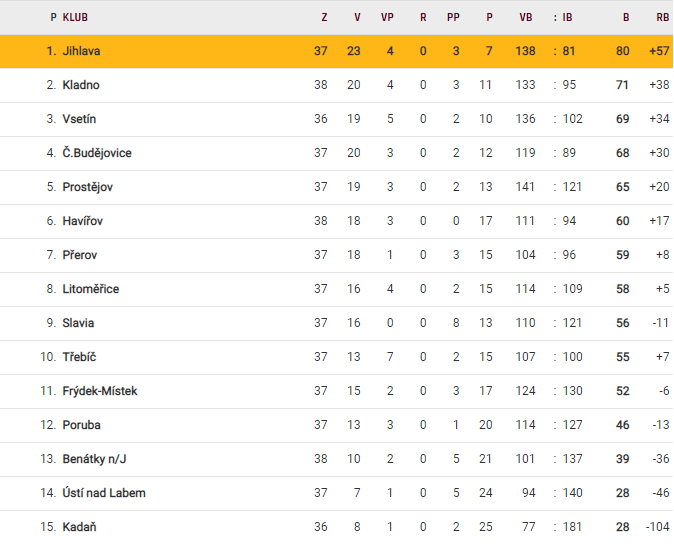Select the Havířov row name

point(83,221)
